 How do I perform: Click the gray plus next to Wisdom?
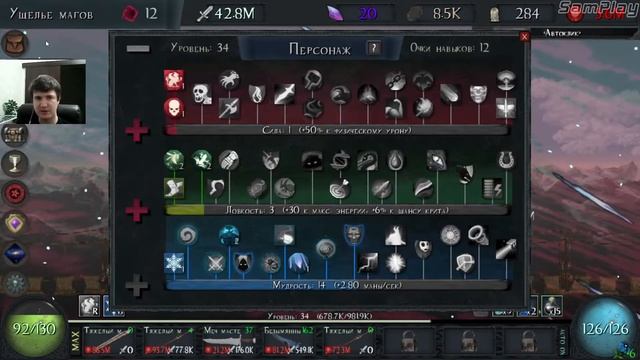[138, 285]
